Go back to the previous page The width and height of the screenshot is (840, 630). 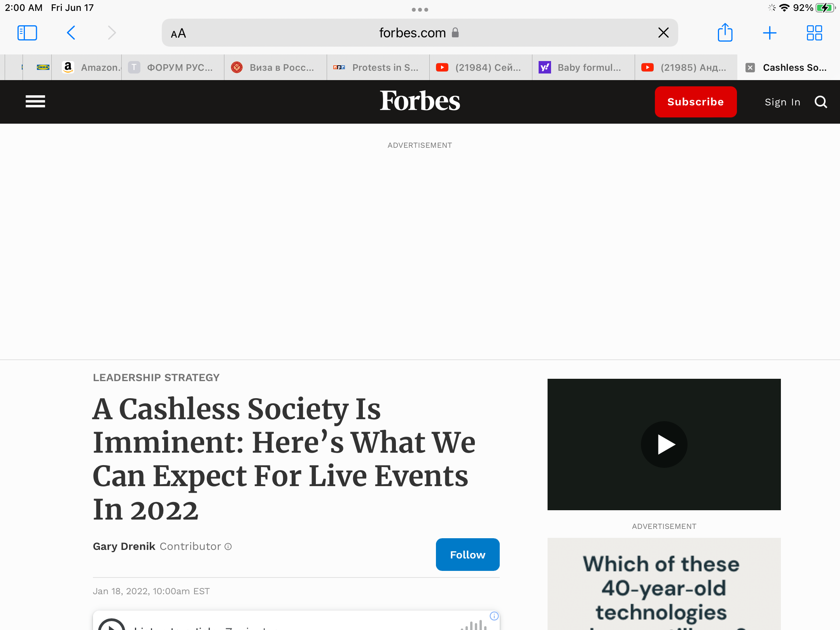click(x=71, y=33)
